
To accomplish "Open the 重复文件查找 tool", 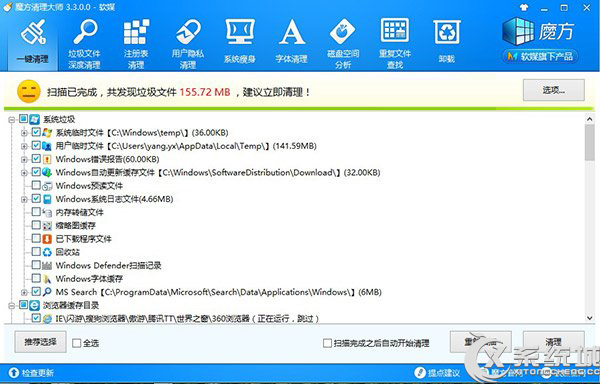I will click(x=395, y=45).
